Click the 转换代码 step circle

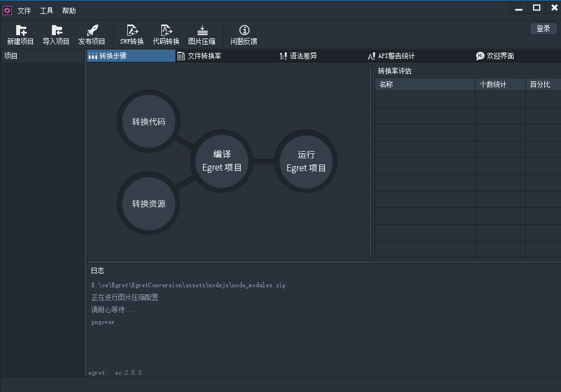pyautogui.click(x=148, y=122)
